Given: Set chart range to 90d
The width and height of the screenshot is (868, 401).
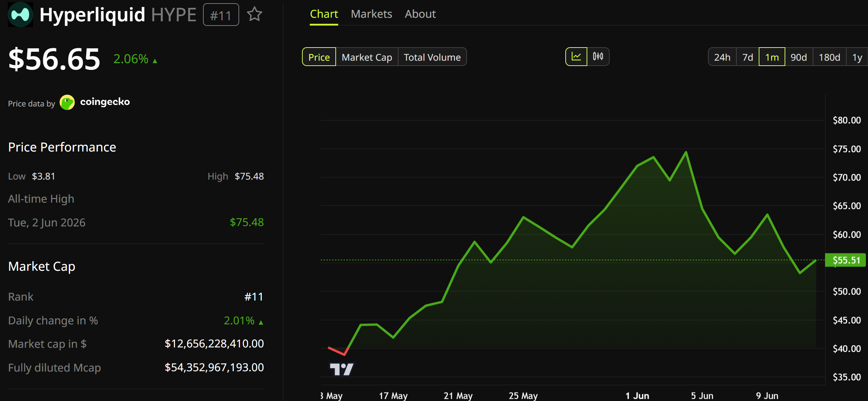Looking at the screenshot, I should tap(799, 57).
